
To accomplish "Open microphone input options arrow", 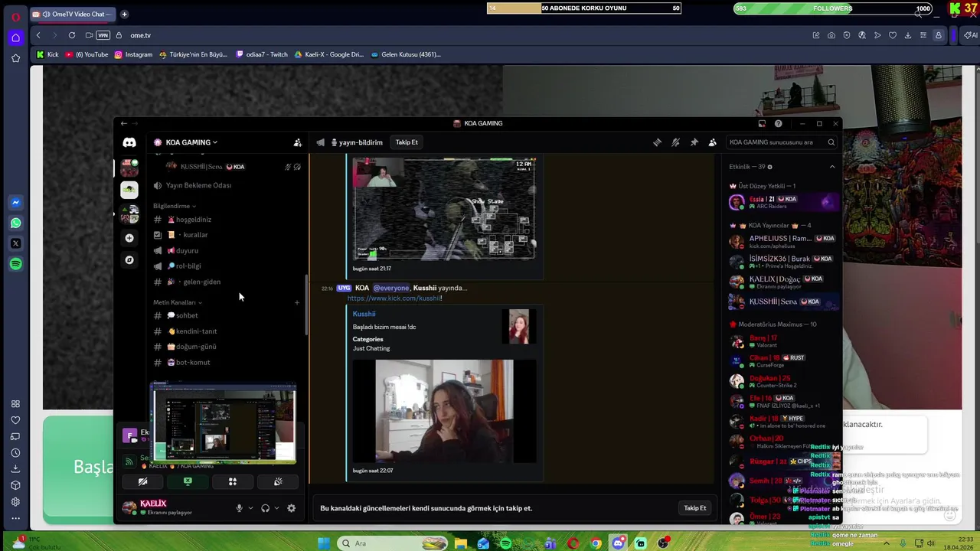I will tap(250, 508).
